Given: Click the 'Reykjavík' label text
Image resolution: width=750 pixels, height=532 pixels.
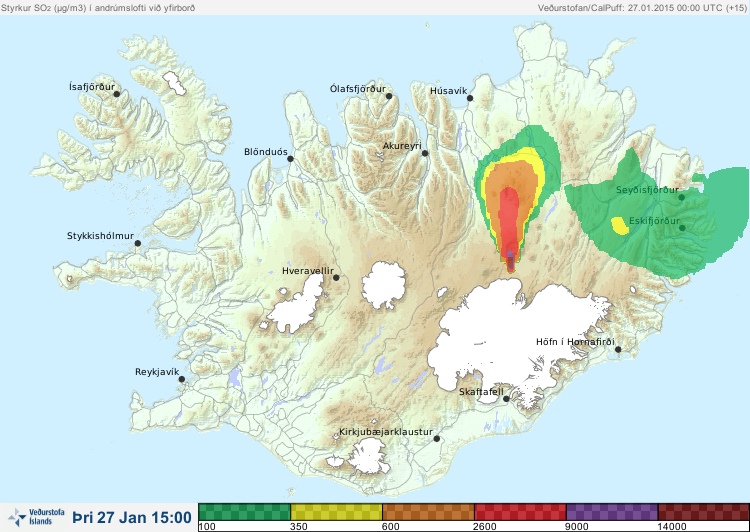Looking at the screenshot, I should pos(157,372).
